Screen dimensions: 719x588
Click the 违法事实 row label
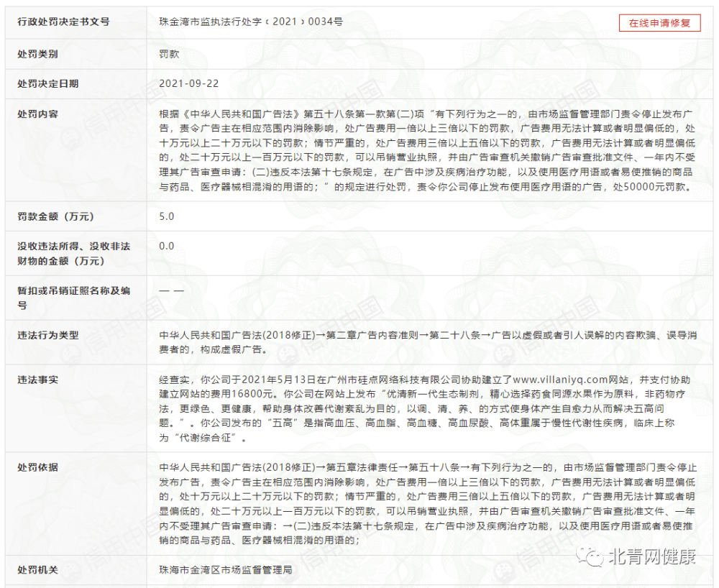coord(37,380)
